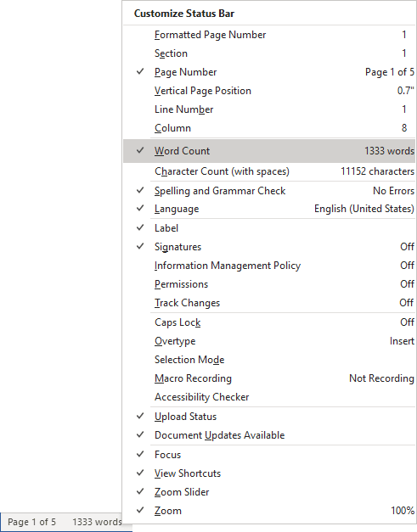The height and width of the screenshot is (532, 417).
Task: Turn on Line Number display
Action: (269, 109)
